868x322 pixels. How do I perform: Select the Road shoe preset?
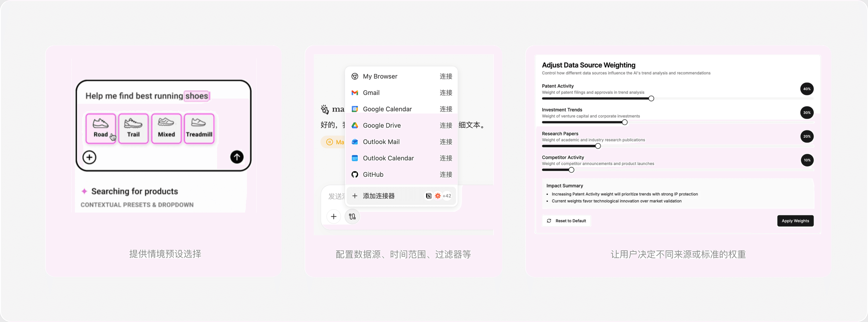coord(100,128)
